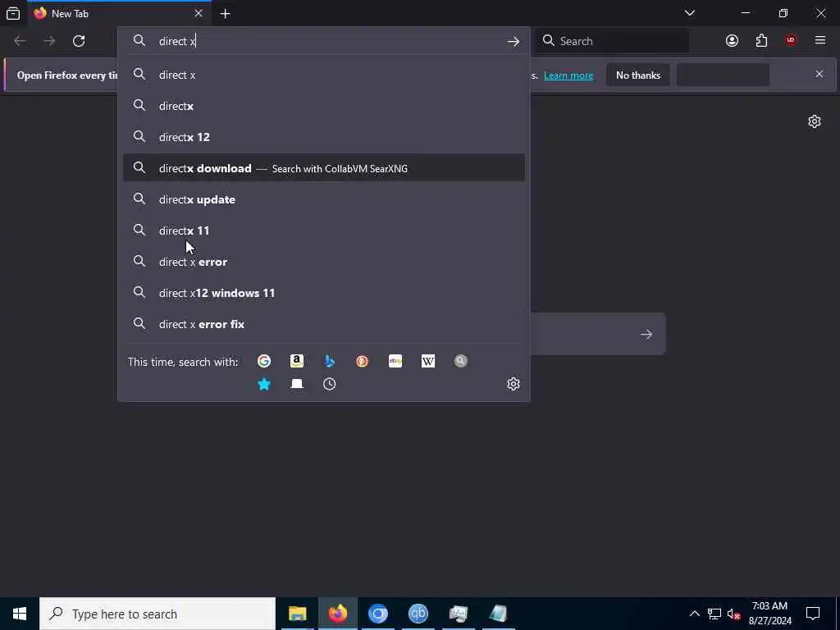Open the uBlock Origin icon
This screenshot has height=630, width=840.
pos(791,41)
